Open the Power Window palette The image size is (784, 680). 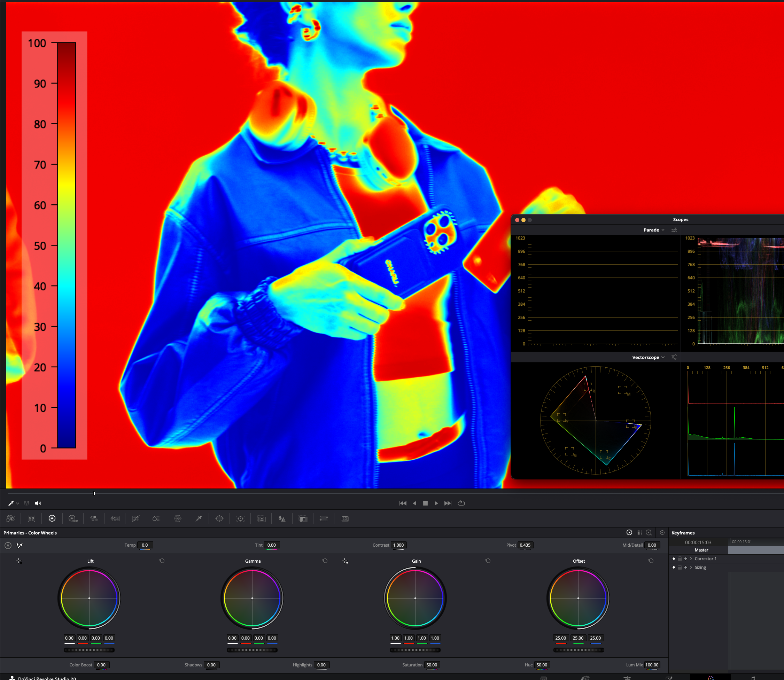(x=219, y=518)
